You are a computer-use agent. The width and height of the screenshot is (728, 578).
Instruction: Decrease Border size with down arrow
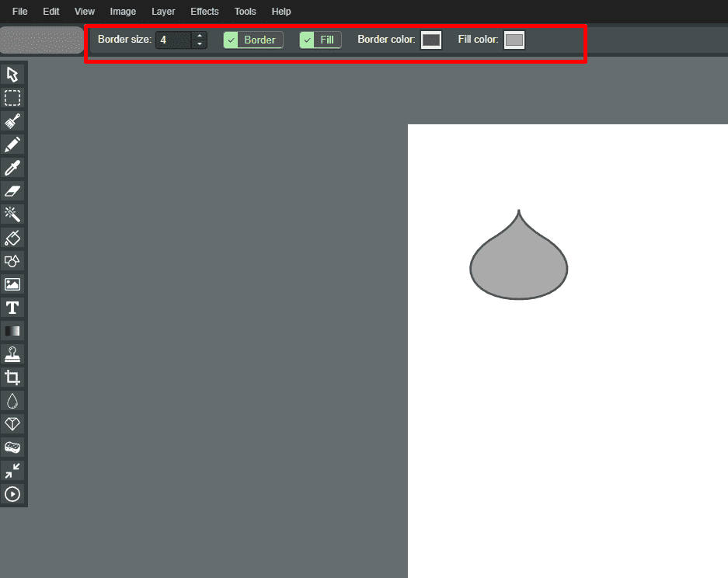click(x=200, y=44)
